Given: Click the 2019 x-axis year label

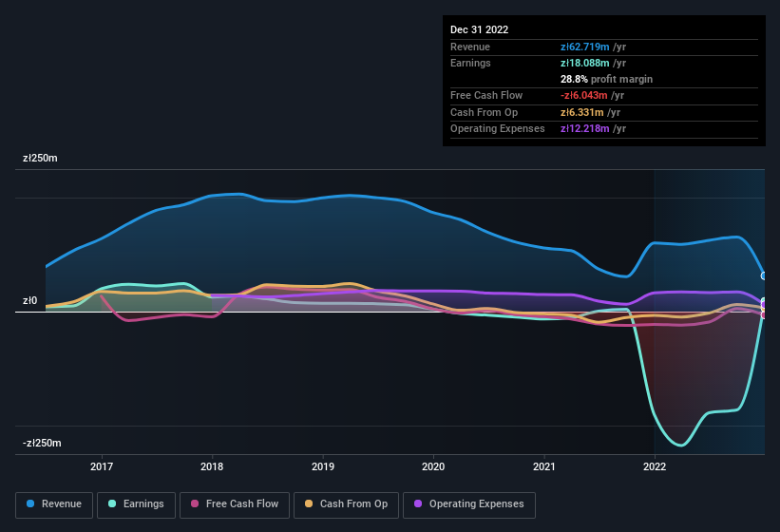Looking at the screenshot, I should click(x=323, y=466).
